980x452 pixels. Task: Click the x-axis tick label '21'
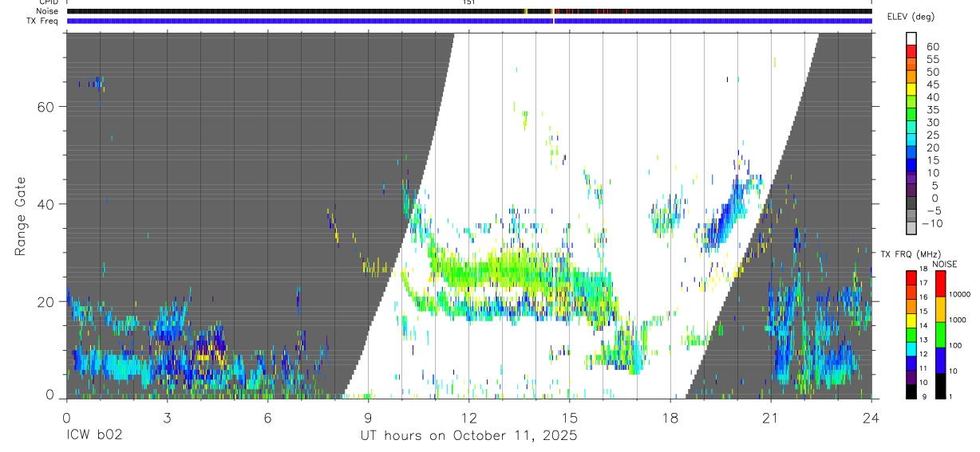pos(770,418)
